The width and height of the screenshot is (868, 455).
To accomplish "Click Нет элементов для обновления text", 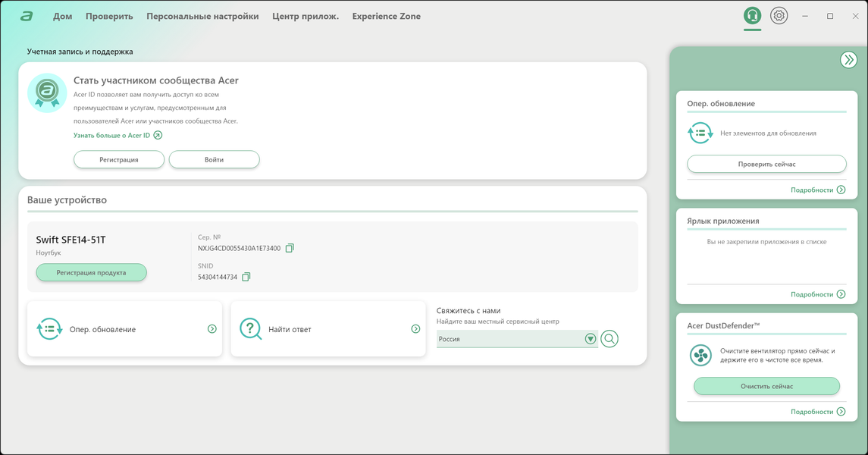I will tap(769, 133).
